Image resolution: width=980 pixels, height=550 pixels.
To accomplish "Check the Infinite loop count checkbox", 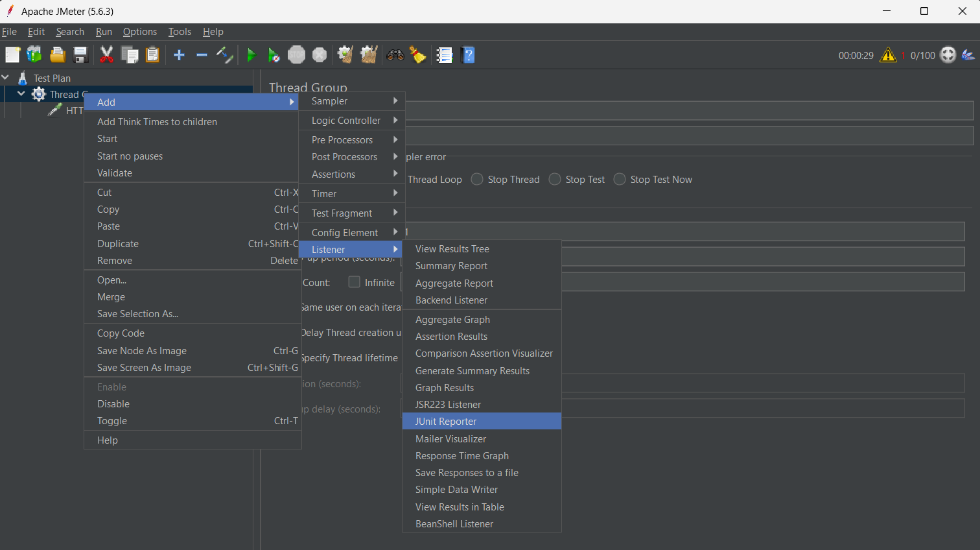I will point(355,282).
